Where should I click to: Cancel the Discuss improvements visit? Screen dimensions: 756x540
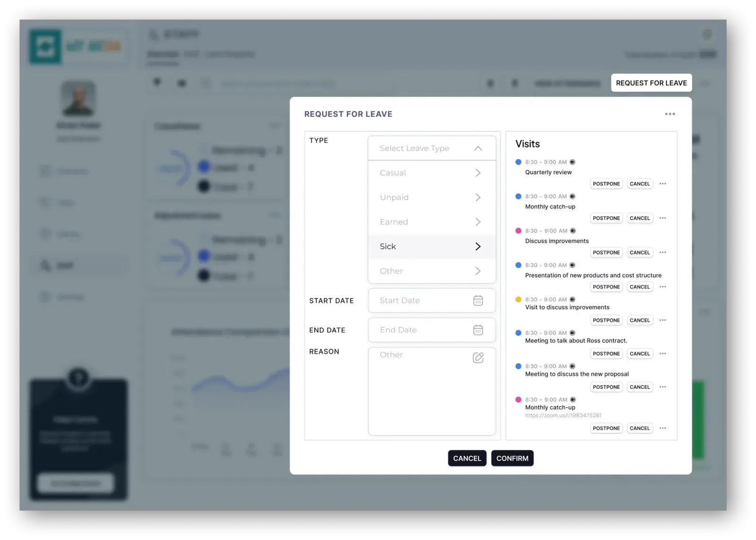[x=640, y=253]
